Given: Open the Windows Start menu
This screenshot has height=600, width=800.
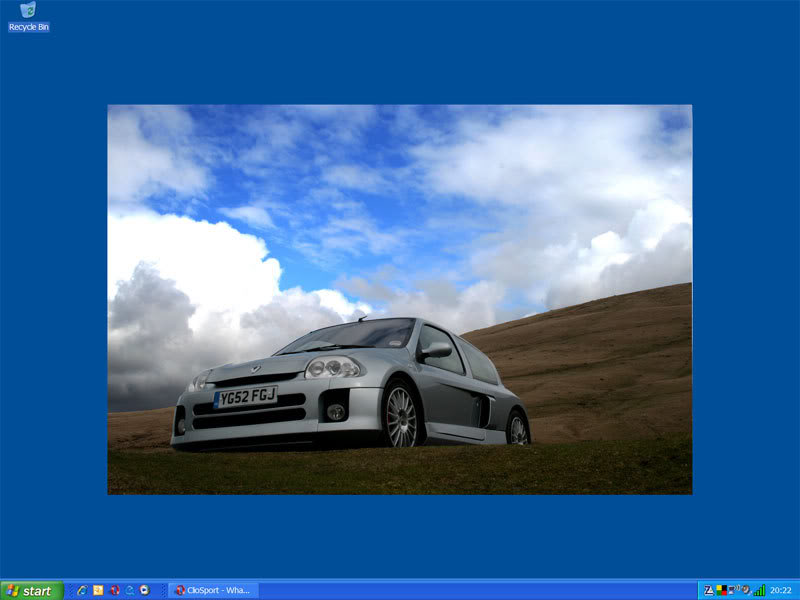Looking at the screenshot, I should point(31,590).
